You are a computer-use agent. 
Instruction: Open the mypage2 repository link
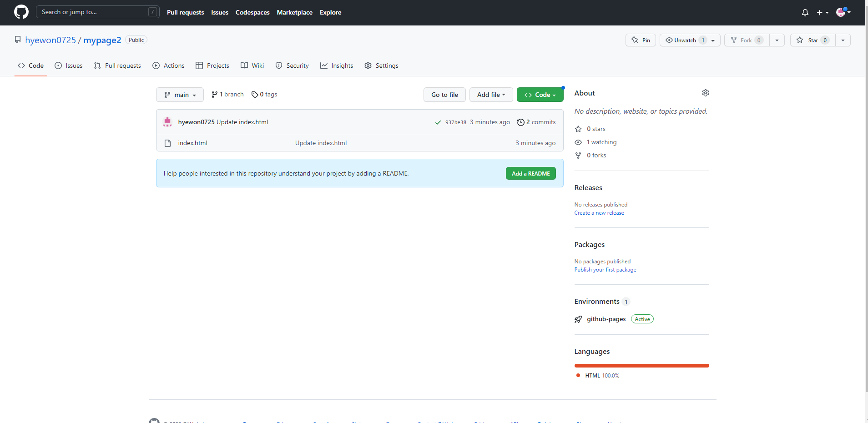(x=102, y=40)
